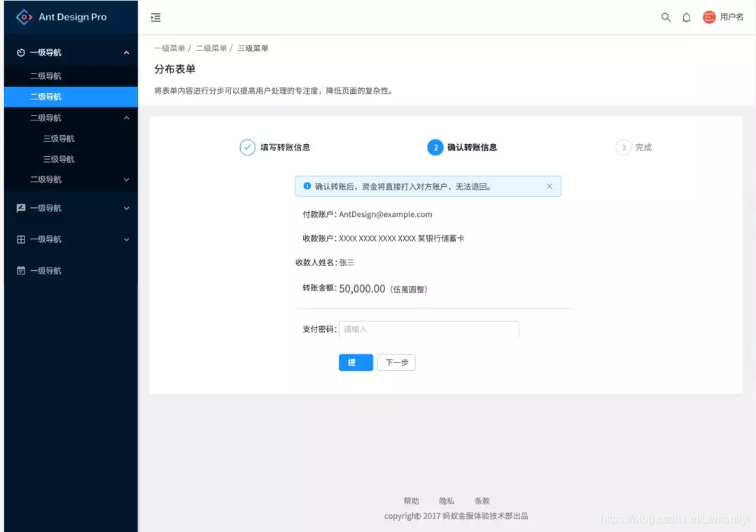Open the 帮助 footer link
This screenshot has width=756, height=532.
point(412,500)
